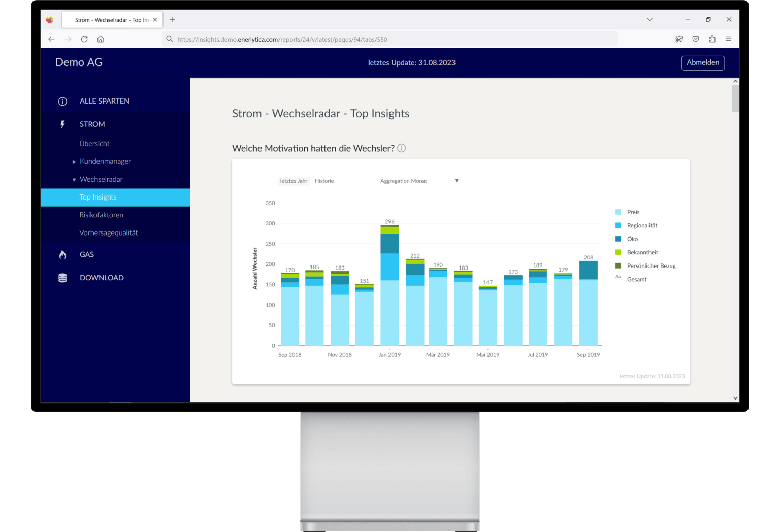This screenshot has width=780, height=532.
Task: Click the bar labeled 212
Action: click(415, 303)
